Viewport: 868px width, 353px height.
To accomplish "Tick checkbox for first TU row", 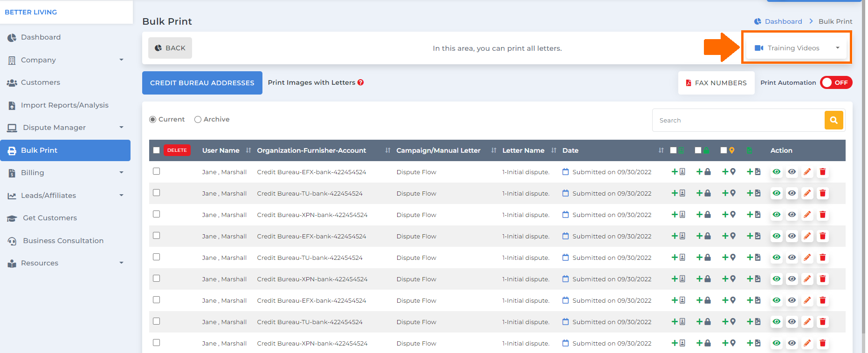I will click(x=157, y=193).
